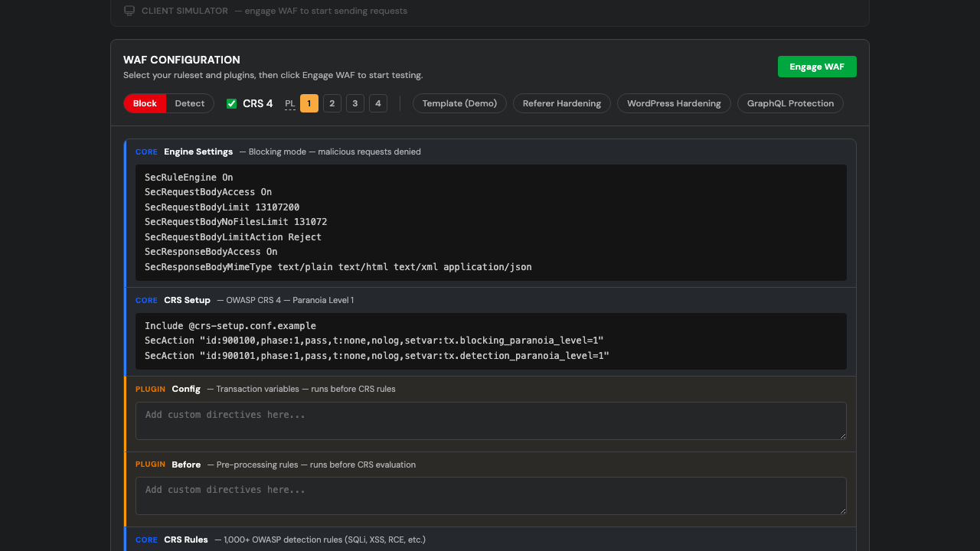
Task: Focus the plugin Before directives textarea
Action: tap(491, 496)
